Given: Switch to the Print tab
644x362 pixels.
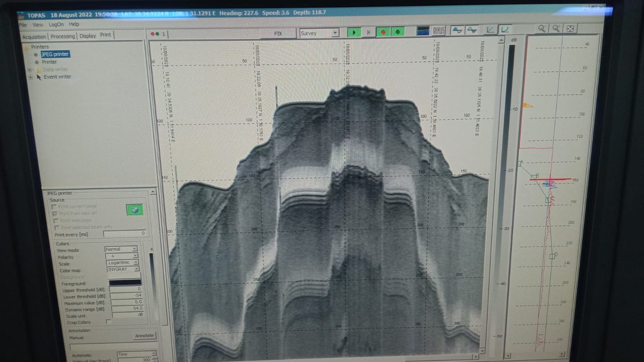Looking at the screenshot, I should (106, 35).
